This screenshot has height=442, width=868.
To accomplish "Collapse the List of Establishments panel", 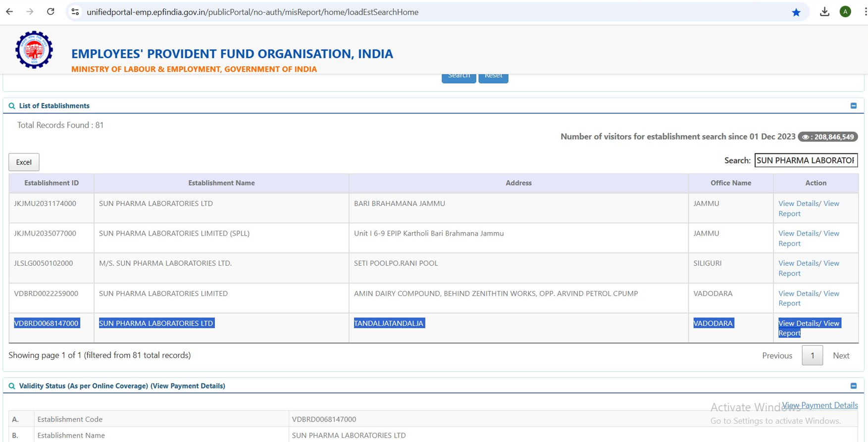I will [x=854, y=106].
